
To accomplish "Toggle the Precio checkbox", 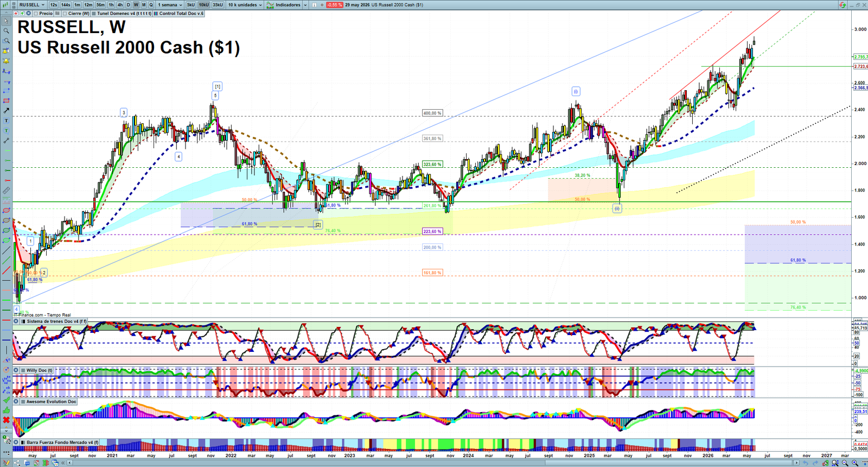I will [36, 14].
